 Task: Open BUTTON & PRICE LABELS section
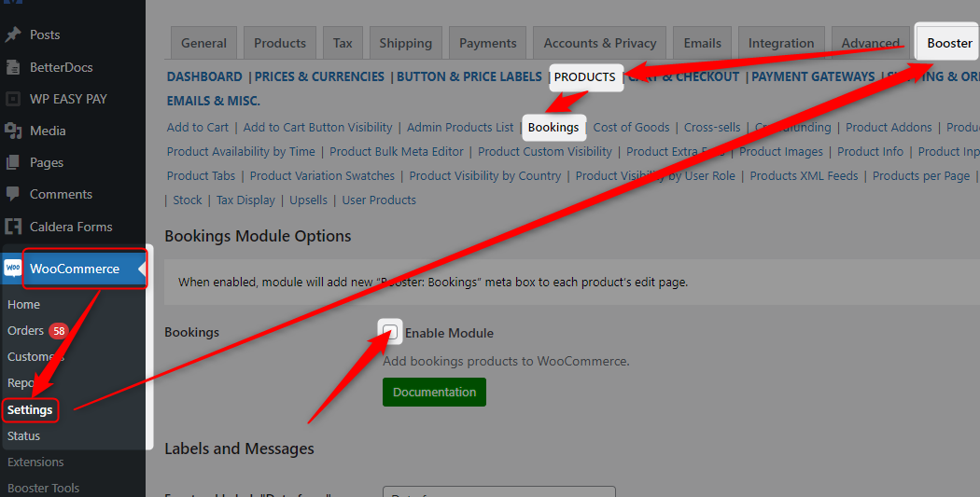[469, 76]
